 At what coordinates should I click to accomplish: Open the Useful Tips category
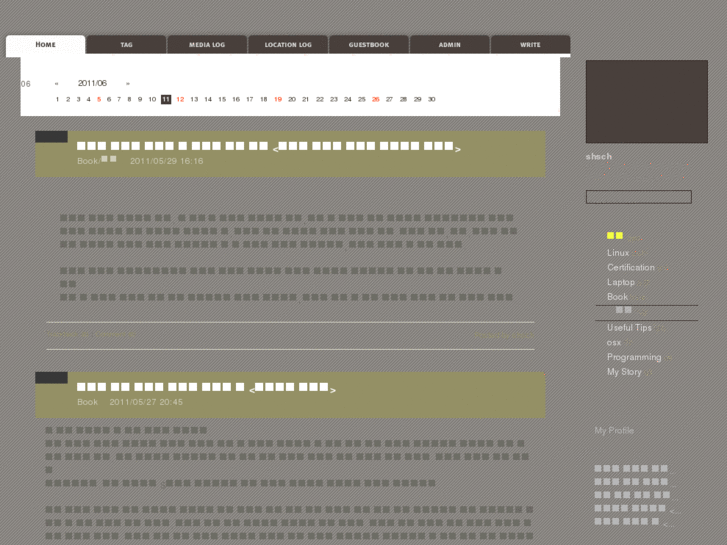[629, 327]
